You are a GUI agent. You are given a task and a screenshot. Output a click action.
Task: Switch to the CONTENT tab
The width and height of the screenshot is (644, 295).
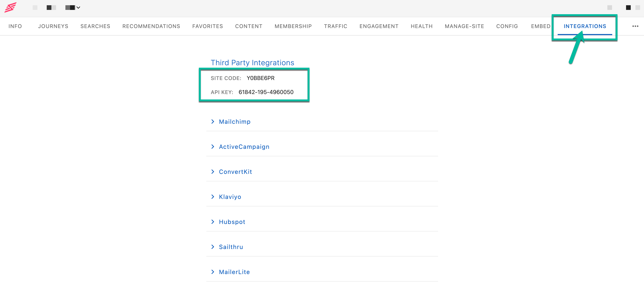point(249,26)
